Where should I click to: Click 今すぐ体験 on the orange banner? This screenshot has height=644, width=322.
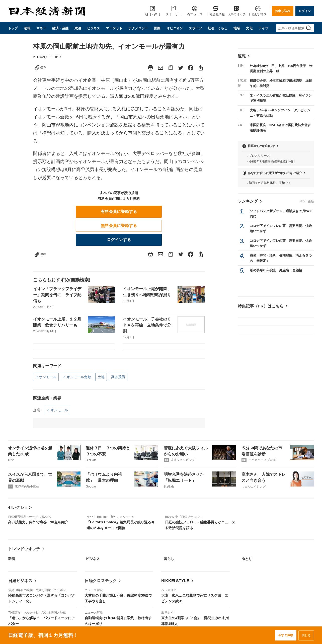tap(286, 635)
